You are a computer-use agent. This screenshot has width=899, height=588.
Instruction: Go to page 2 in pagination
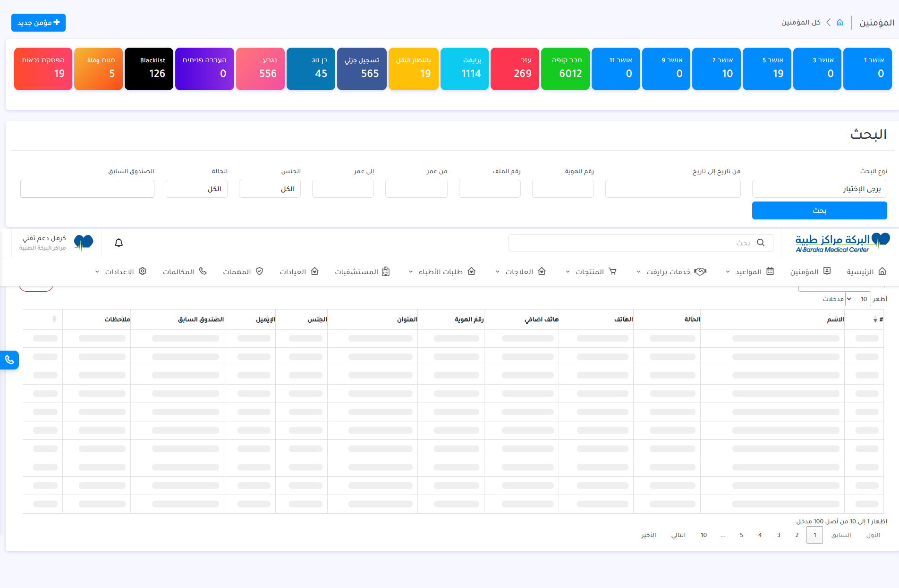[x=797, y=535]
